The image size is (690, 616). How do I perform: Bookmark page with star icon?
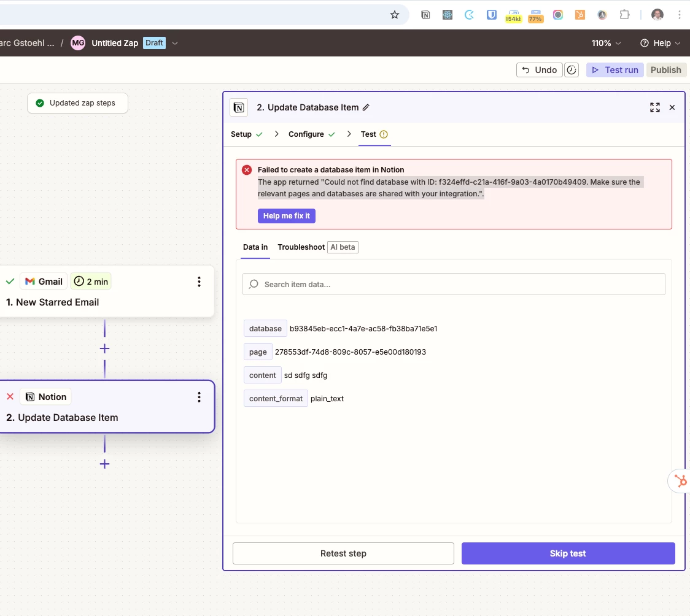394,15
